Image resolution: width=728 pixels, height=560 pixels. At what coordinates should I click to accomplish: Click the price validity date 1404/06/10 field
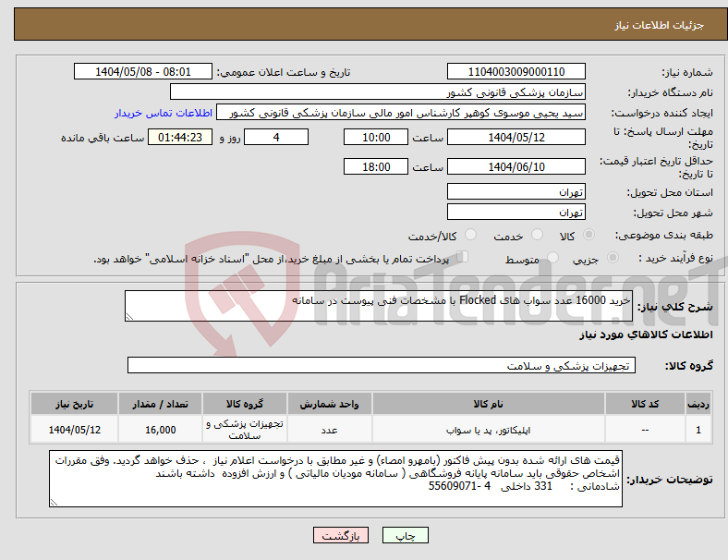(516, 166)
